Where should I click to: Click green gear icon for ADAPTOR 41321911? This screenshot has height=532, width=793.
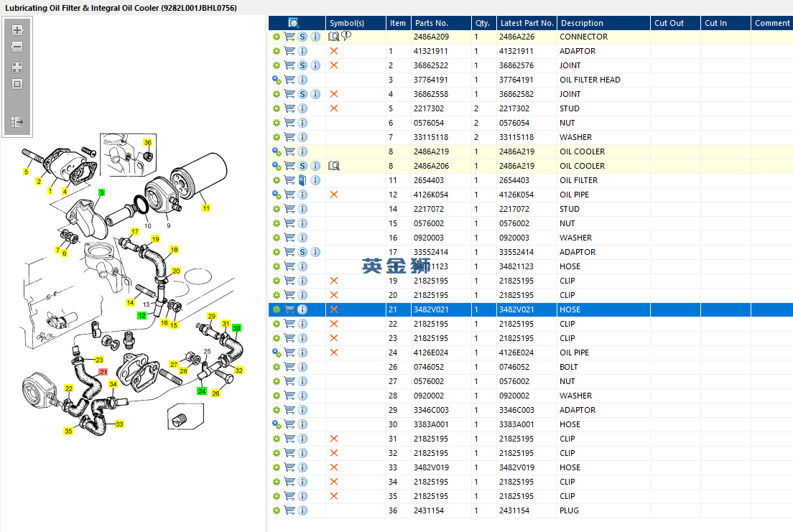(276, 51)
